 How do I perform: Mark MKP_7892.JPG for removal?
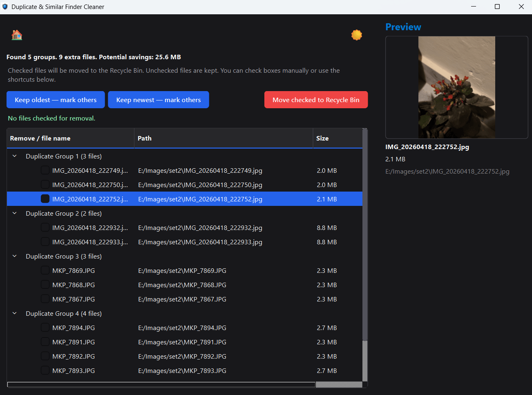pos(45,356)
